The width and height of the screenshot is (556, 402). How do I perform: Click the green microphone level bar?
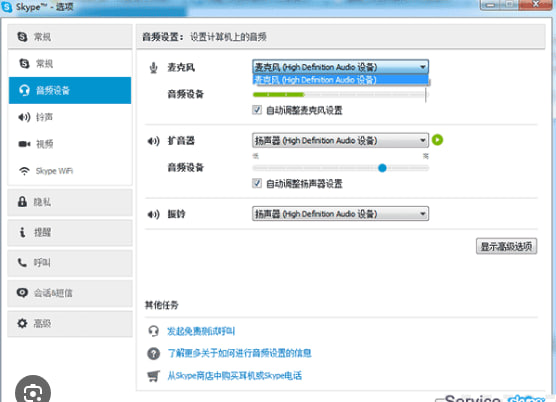(279, 95)
